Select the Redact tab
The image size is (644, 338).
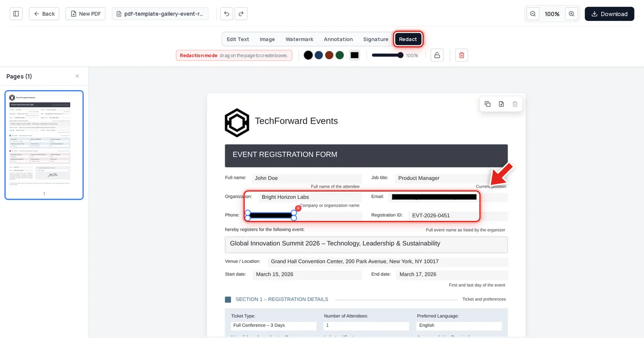point(408,39)
